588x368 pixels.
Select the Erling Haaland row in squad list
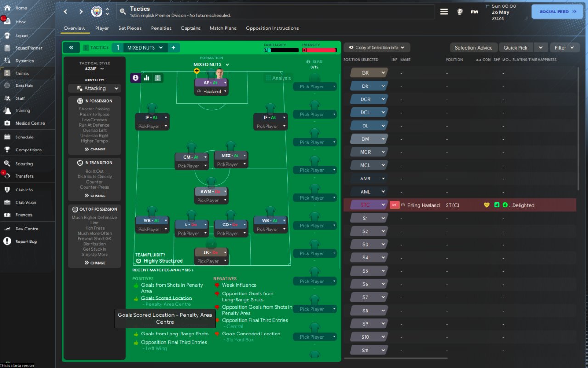tap(459, 205)
